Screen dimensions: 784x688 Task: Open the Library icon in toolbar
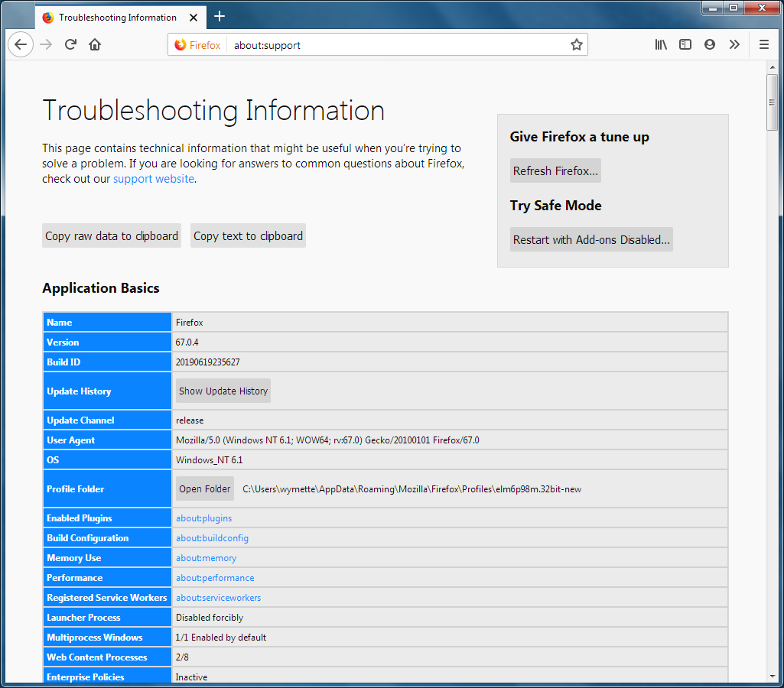(x=661, y=45)
